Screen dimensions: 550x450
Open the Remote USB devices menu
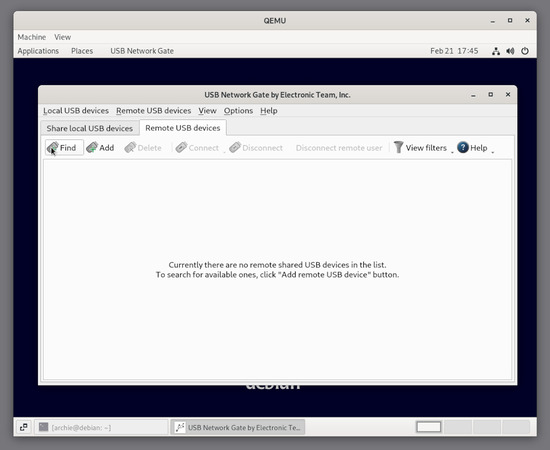point(154,110)
